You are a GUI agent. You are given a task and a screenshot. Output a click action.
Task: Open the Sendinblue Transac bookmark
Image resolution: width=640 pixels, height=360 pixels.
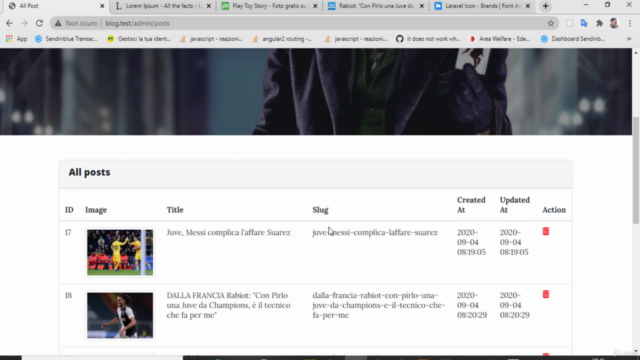click(x=67, y=39)
